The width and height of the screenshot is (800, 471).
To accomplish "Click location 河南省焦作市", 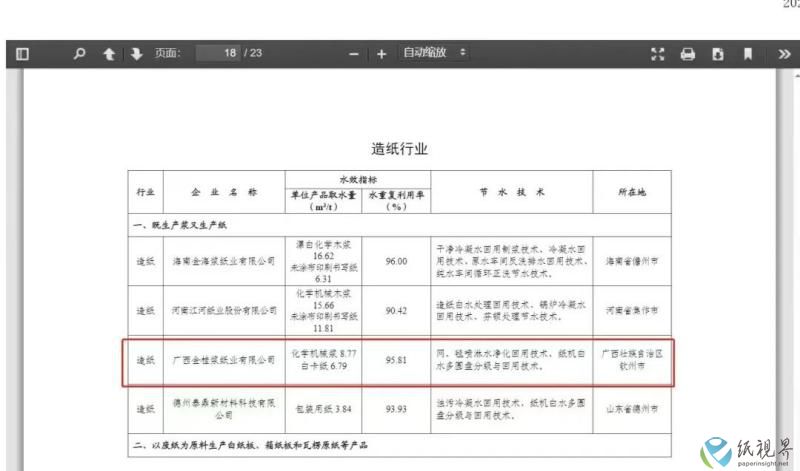I will click(632, 310).
